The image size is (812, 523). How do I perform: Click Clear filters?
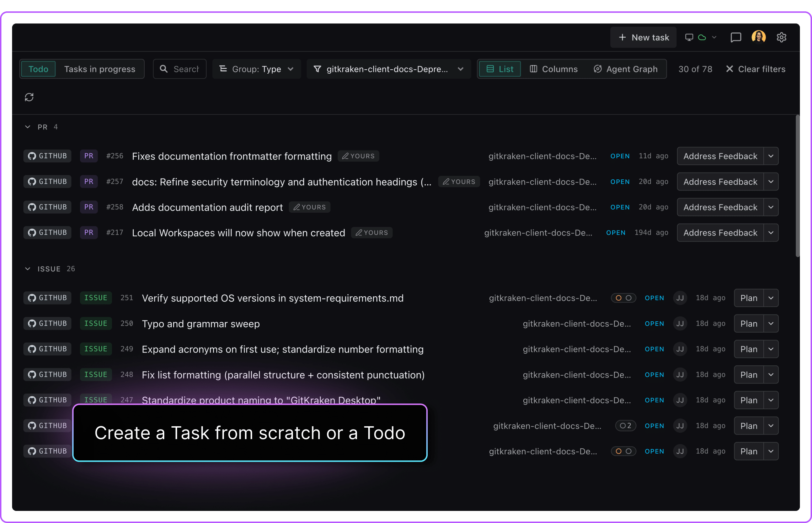(x=755, y=69)
